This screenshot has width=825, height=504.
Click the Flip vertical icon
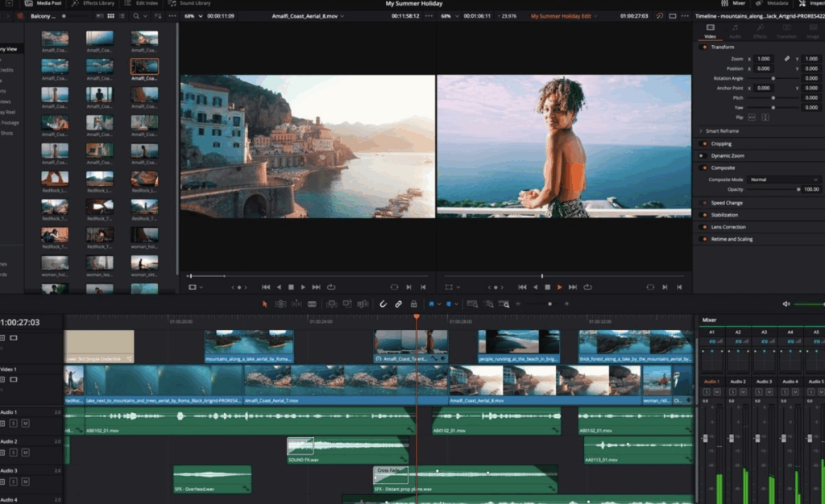(765, 118)
